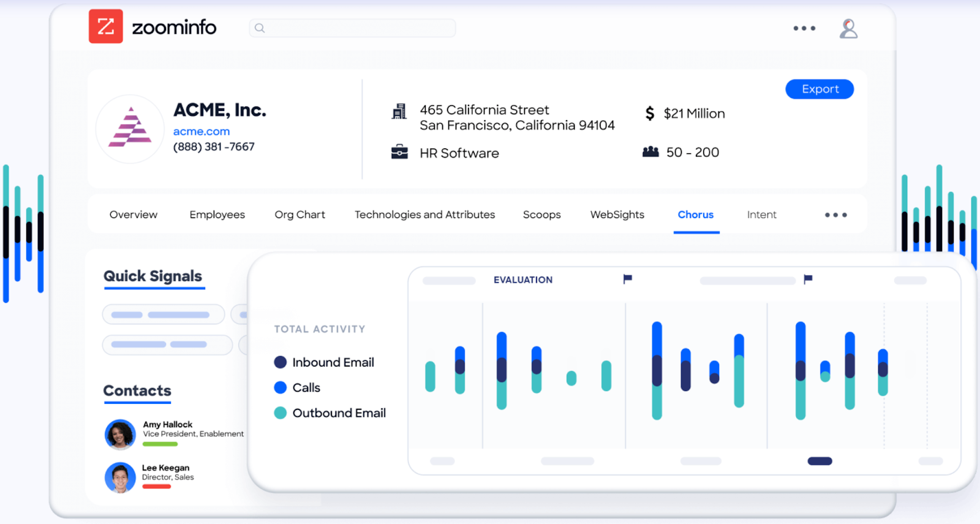Toggle Outbound Email legend dot
980x524 pixels.
[281, 413]
